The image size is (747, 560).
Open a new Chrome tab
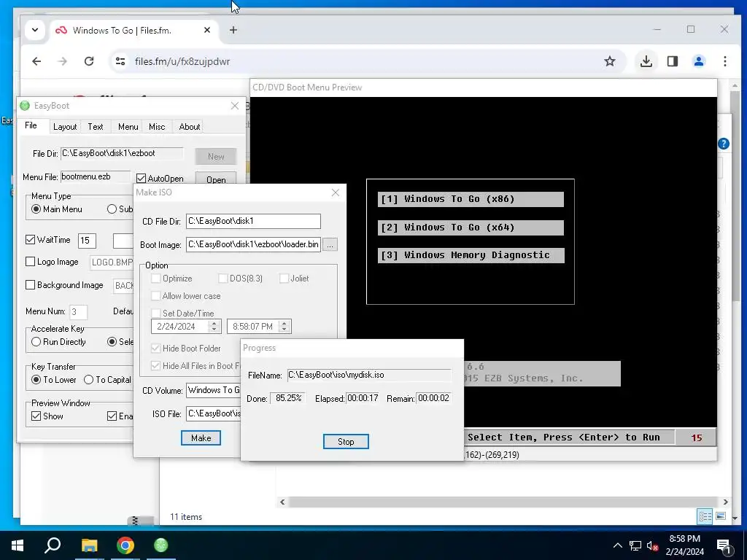click(233, 30)
